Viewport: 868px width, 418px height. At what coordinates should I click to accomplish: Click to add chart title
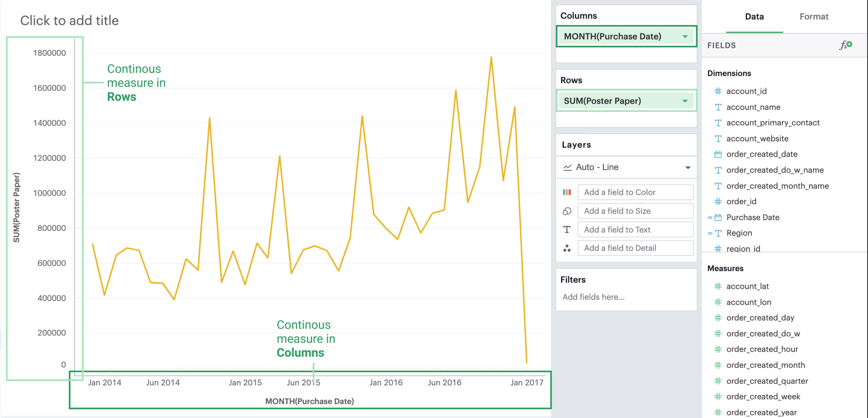(x=70, y=21)
